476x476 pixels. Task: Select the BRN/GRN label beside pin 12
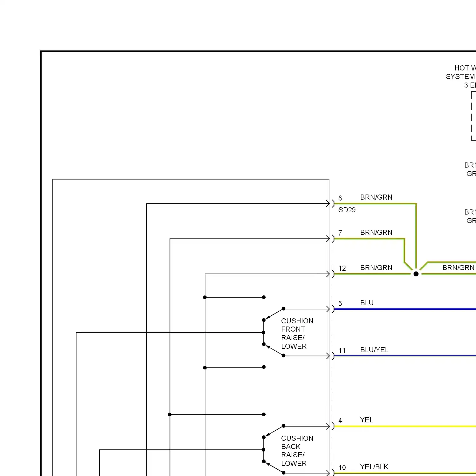coord(376,268)
